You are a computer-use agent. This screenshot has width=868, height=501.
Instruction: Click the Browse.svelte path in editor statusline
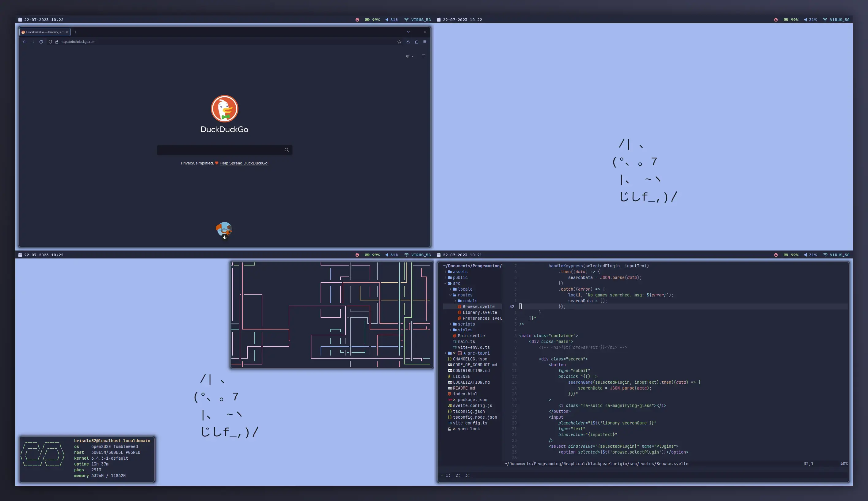tap(596, 464)
